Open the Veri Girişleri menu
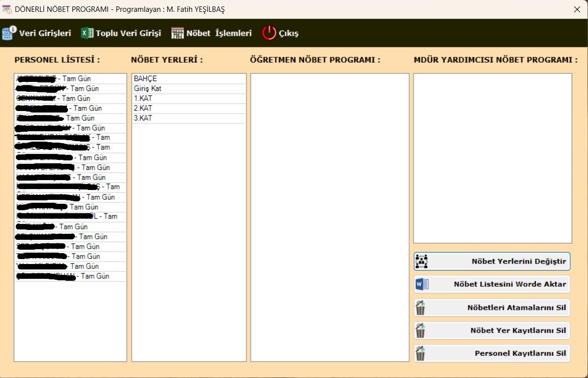588x378 pixels. (x=45, y=33)
